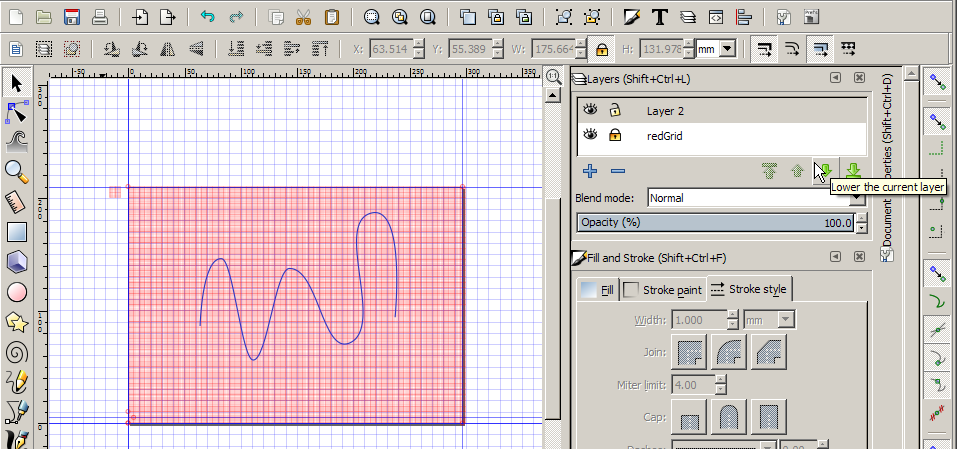Iconify the Layers panel
Screen dimensions: 957x449
point(835,78)
